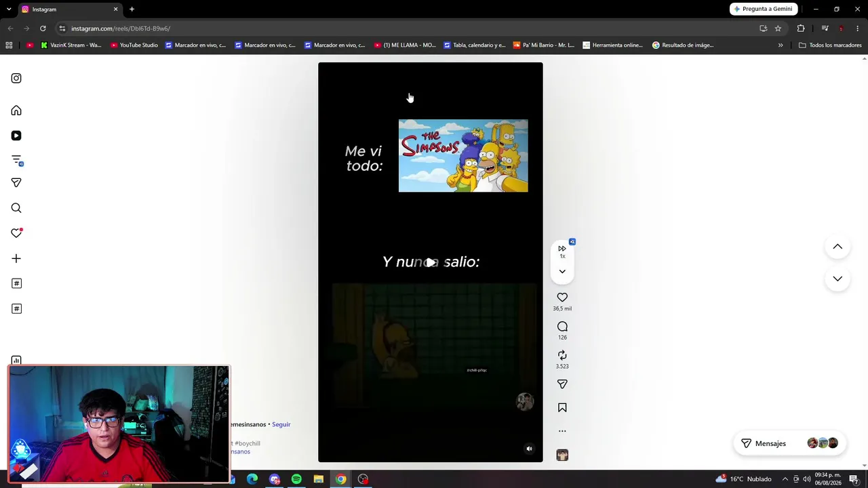Save the reel with bookmark icon
This screenshot has width=868, height=488.
pyautogui.click(x=562, y=407)
